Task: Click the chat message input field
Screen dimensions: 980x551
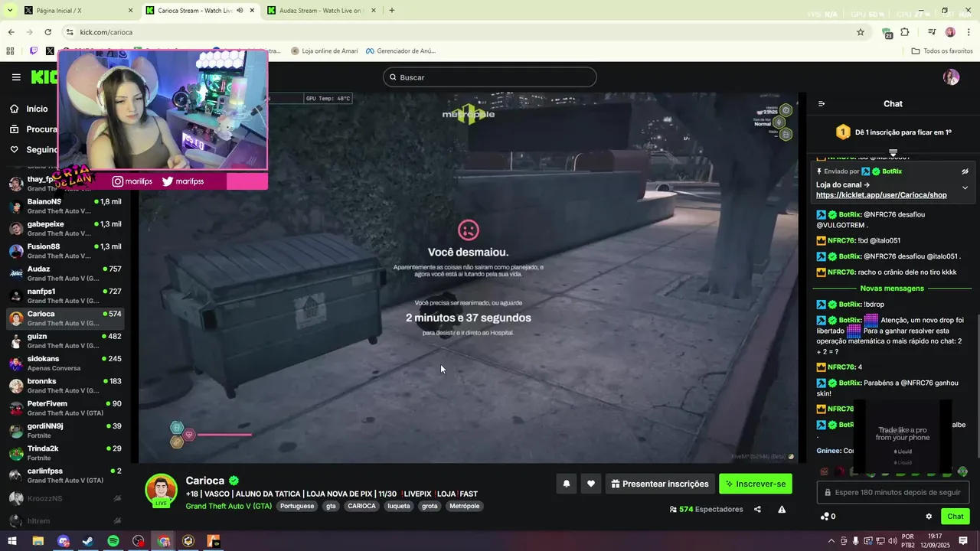Action: 893,493
